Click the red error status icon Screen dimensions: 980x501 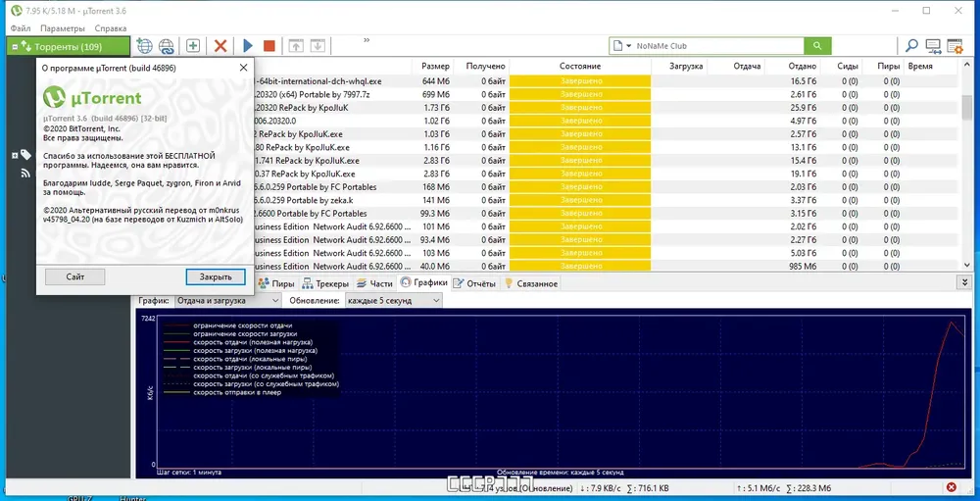952,487
